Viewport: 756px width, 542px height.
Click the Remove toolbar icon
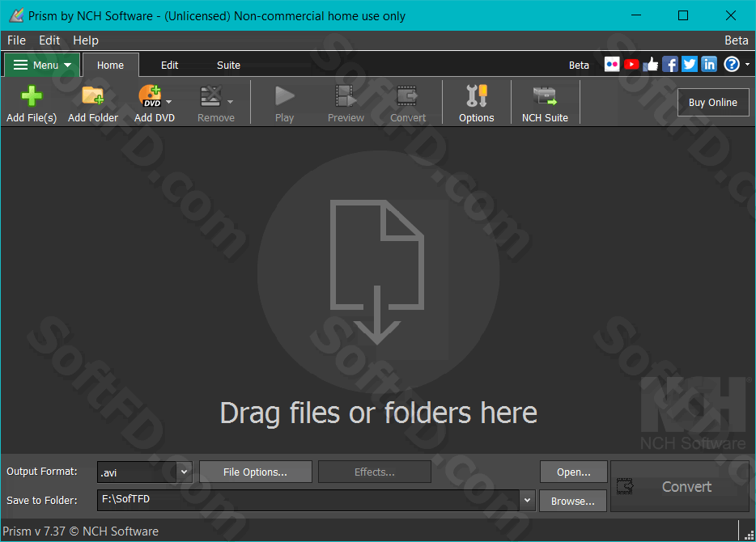[210, 96]
